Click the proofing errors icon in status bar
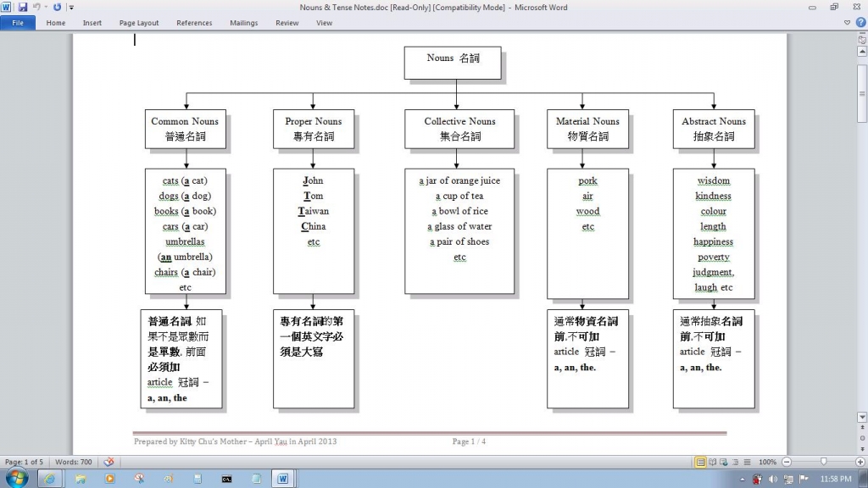This screenshot has height=488, width=868. [x=108, y=462]
